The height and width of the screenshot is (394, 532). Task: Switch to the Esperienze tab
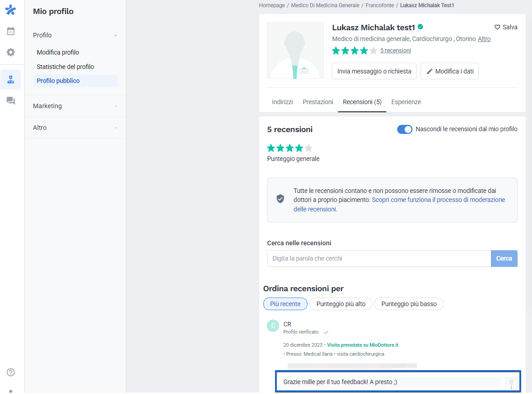point(406,102)
